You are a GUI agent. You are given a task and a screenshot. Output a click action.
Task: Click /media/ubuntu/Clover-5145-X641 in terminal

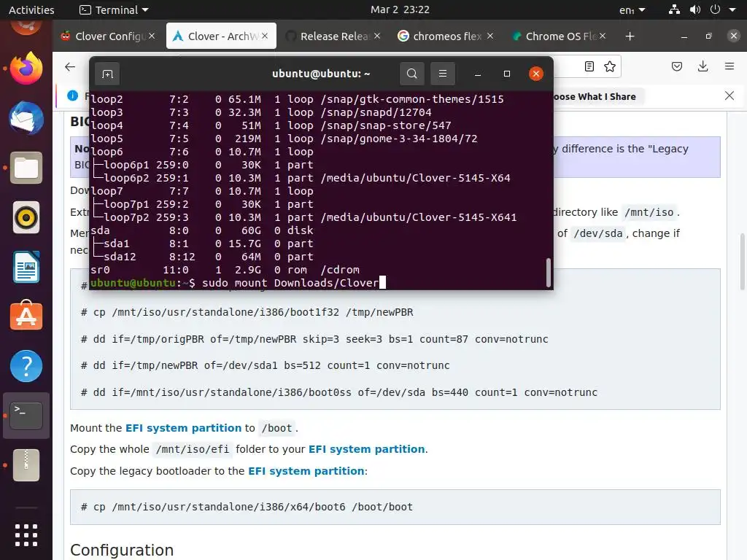point(419,217)
